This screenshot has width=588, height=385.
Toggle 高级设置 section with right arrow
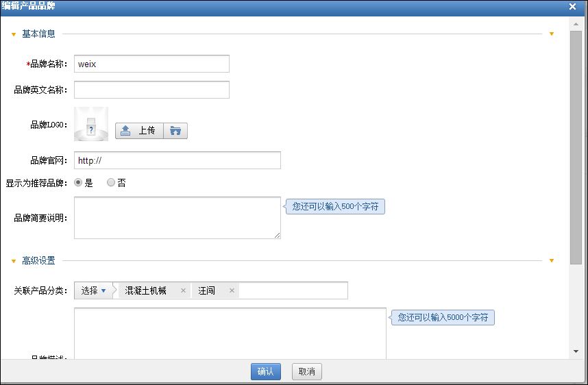pyautogui.click(x=552, y=260)
